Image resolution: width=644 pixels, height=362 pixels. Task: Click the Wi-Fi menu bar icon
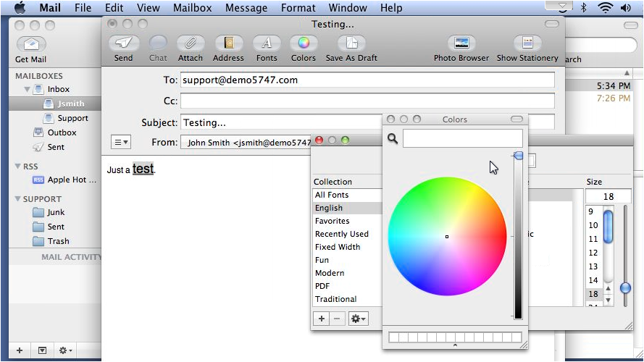pyautogui.click(x=605, y=7)
